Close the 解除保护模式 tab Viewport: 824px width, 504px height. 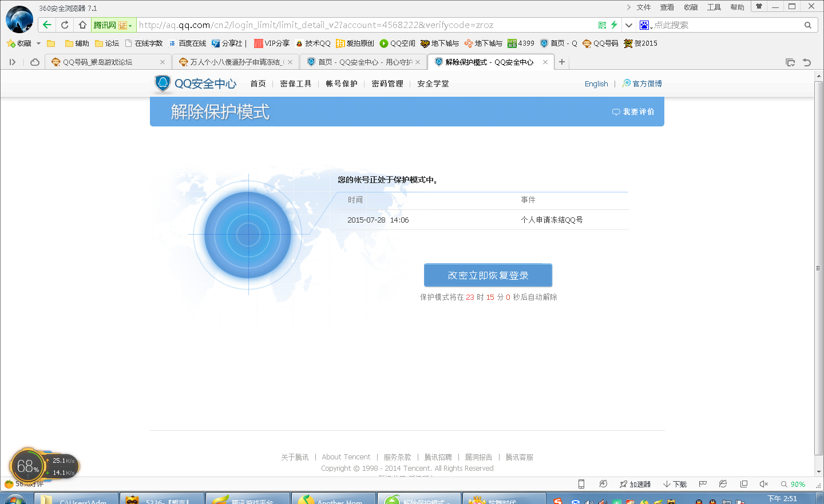pyautogui.click(x=545, y=62)
